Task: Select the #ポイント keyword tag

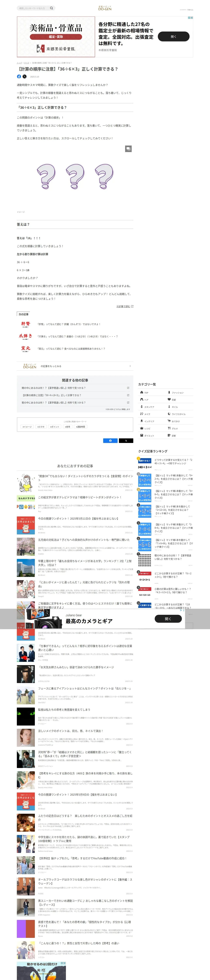Action: 55,427
